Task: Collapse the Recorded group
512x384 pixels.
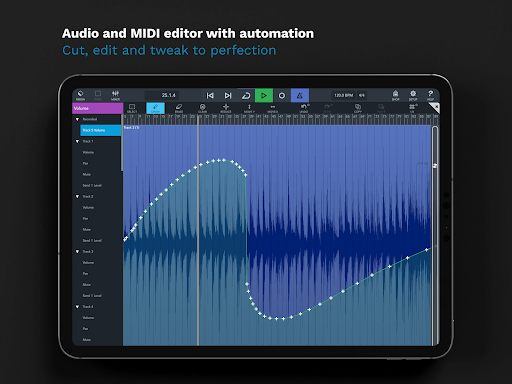Action: tap(77, 119)
